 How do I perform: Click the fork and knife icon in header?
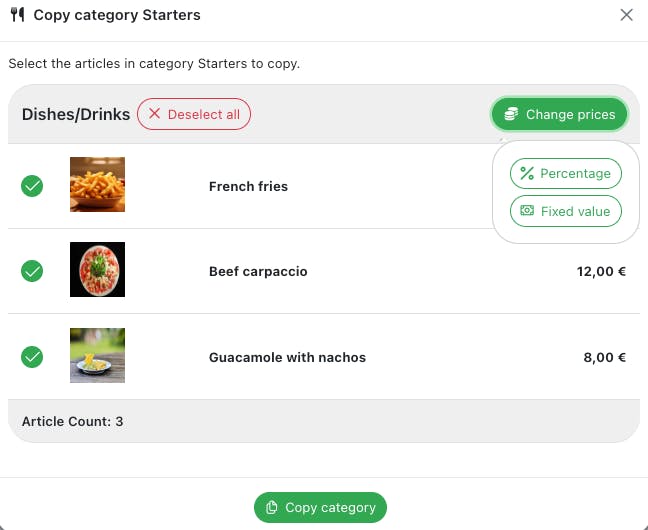tap(17, 15)
